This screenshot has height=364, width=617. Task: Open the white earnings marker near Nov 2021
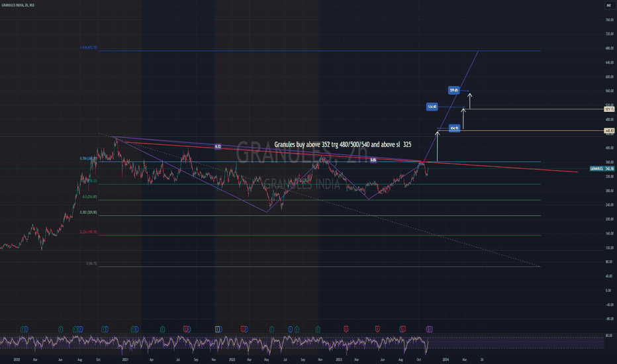[218, 329]
